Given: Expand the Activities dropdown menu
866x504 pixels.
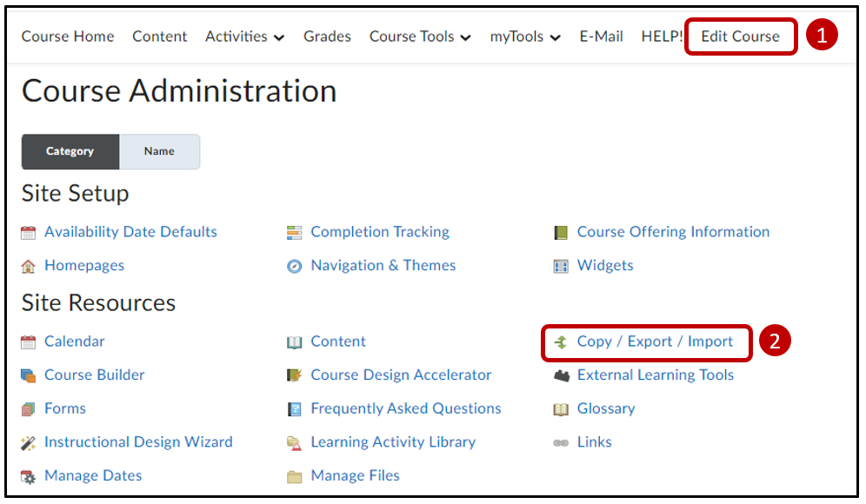Looking at the screenshot, I should coord(244,36).
